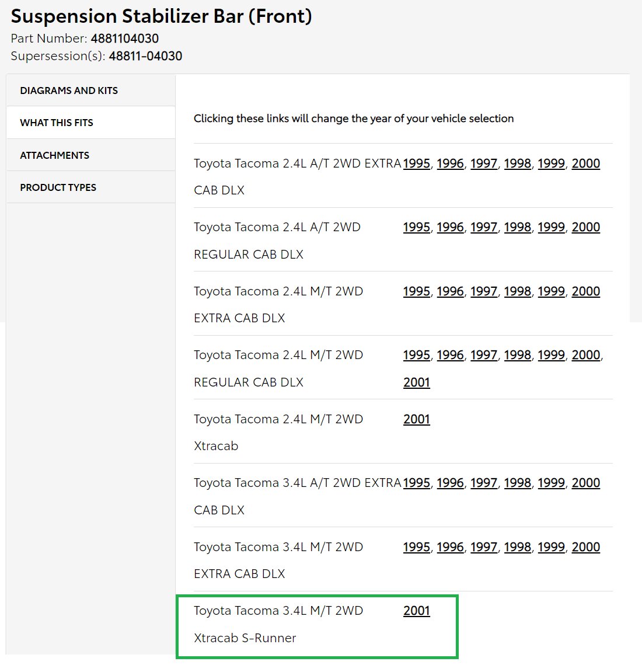Switch to the Attachments tab
The image size is (642, 672).
tap(91, 155)
